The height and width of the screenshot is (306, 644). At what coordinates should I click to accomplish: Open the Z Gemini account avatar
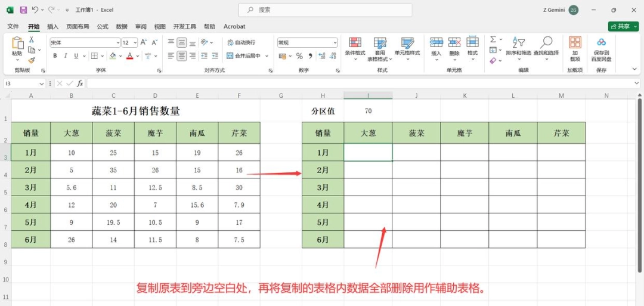coord(574,10)
